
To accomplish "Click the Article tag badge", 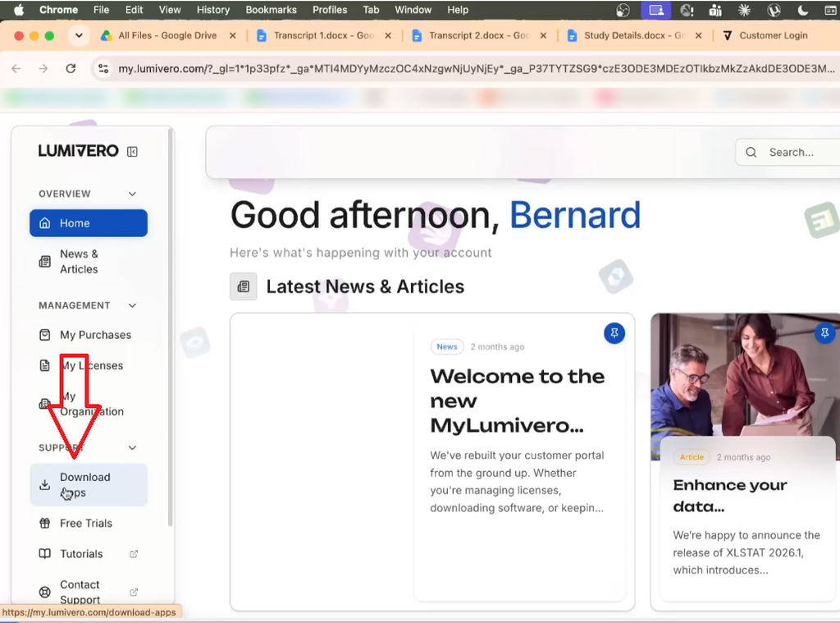I will 692,457.
